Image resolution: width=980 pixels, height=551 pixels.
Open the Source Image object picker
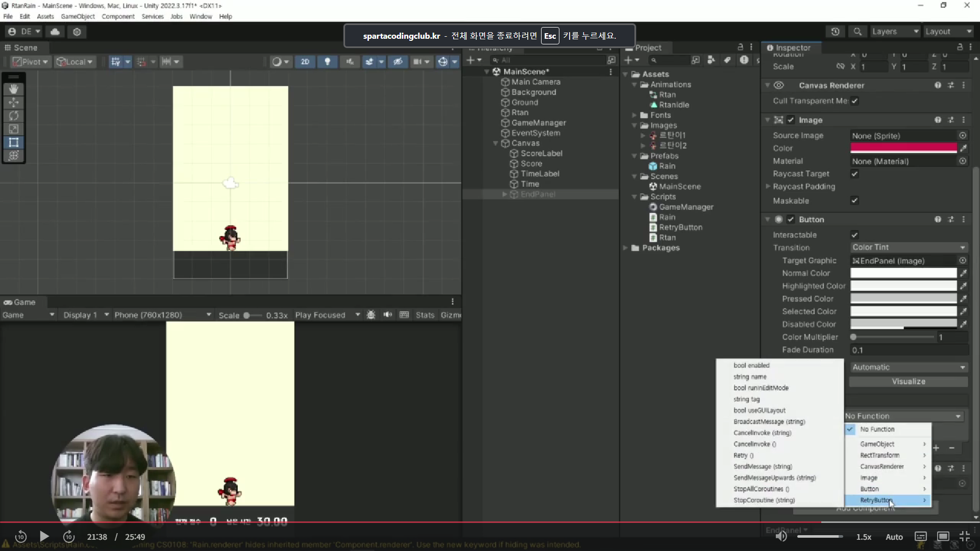pos(963,136)
